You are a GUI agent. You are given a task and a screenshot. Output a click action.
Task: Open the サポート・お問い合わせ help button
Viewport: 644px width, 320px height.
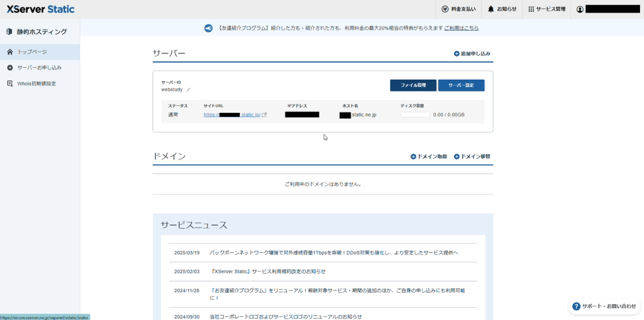pos(604,306)
